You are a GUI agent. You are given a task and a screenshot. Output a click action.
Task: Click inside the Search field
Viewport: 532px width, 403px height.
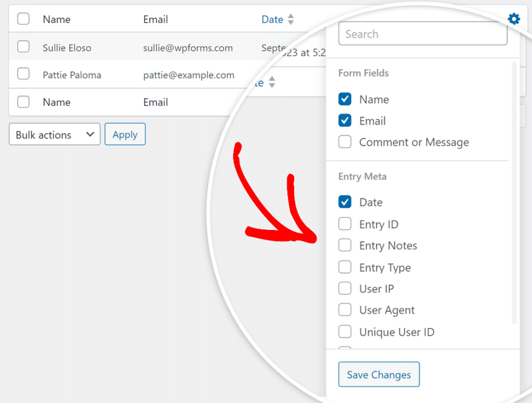[x=422, y=33]
